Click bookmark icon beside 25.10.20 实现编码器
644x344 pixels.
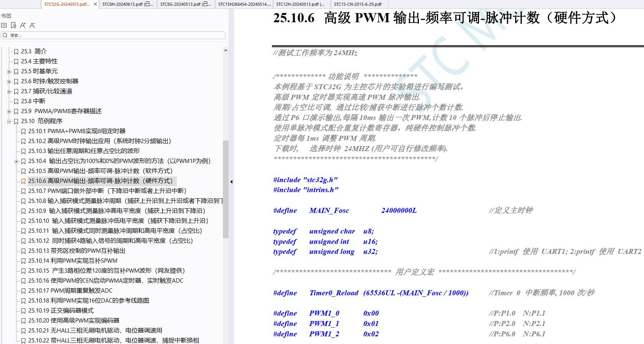point(23,321)
